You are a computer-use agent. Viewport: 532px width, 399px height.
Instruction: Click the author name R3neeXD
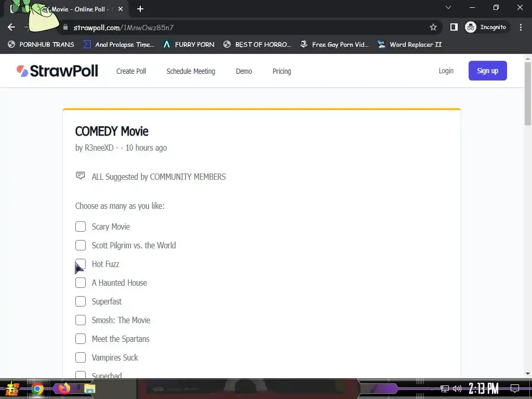99,148
